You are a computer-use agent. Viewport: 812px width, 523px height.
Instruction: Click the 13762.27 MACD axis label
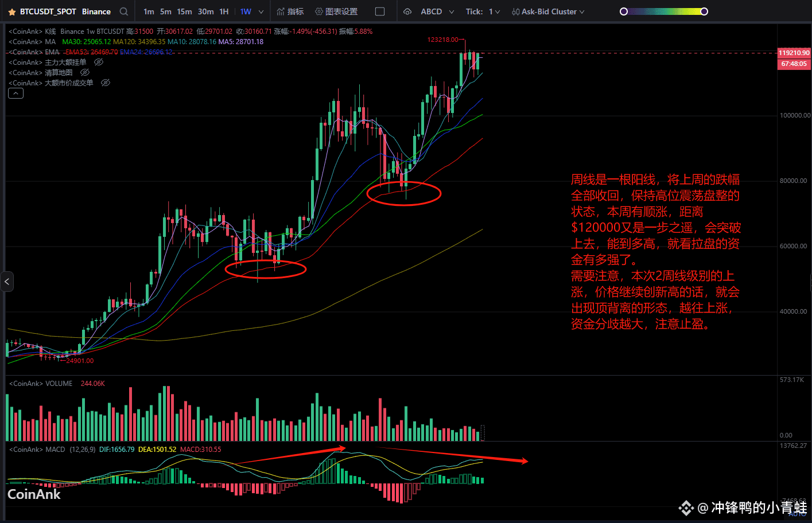pos(793,446)
